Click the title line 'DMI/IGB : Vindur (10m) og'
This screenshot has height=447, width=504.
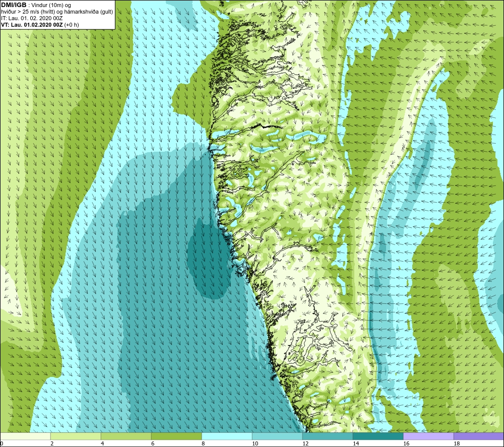(x=36, y=5)
